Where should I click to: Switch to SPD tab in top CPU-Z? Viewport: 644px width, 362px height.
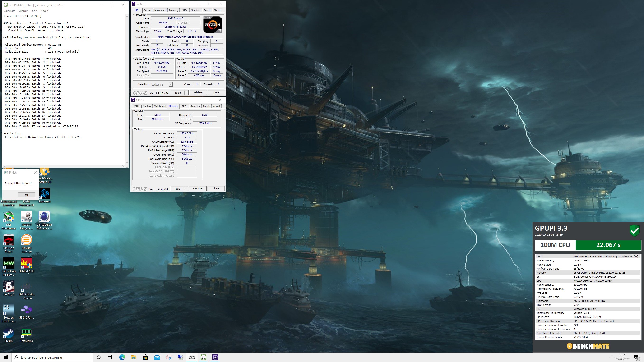tap(184, 10)
